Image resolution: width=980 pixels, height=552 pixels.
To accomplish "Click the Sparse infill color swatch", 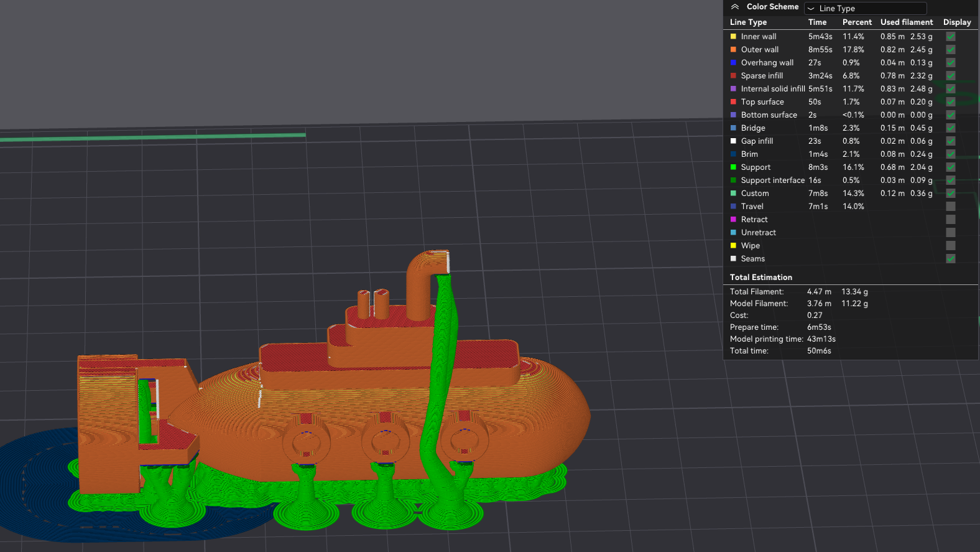I will click(733, 76).
